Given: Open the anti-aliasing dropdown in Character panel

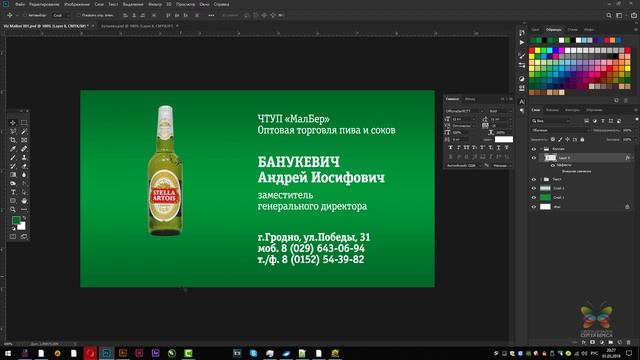Looking at the screenshot, I should click(x=503, y=165).
